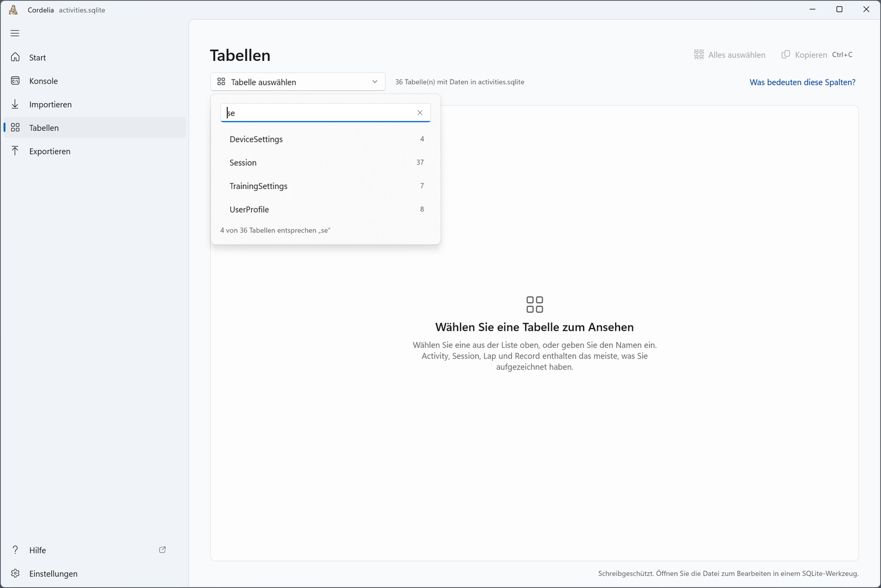The height and width of the screenshot is (588, 881).
Task: Toggle the hamburger navigation menu
Action: [x=15, y=33]
